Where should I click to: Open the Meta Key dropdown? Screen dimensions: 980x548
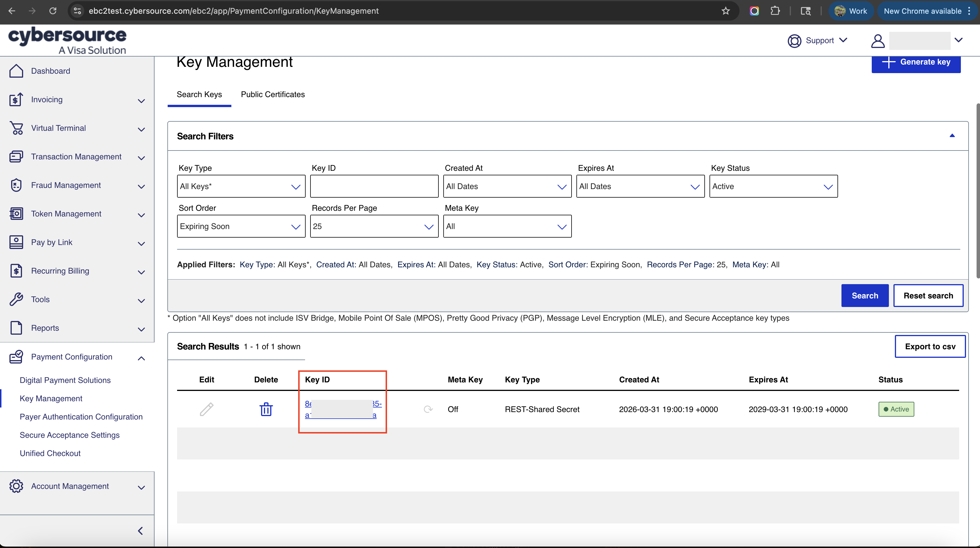pos(507,226)
